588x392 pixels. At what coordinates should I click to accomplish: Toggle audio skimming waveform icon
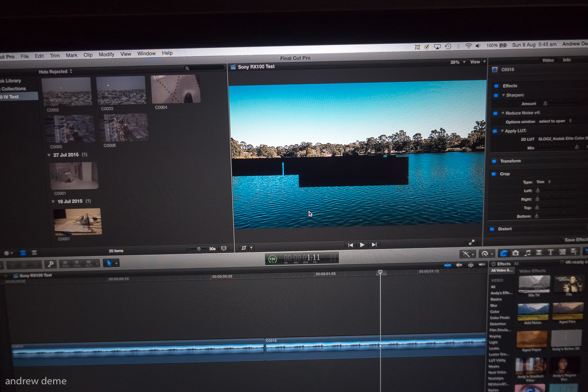click(x=459, y=265)
